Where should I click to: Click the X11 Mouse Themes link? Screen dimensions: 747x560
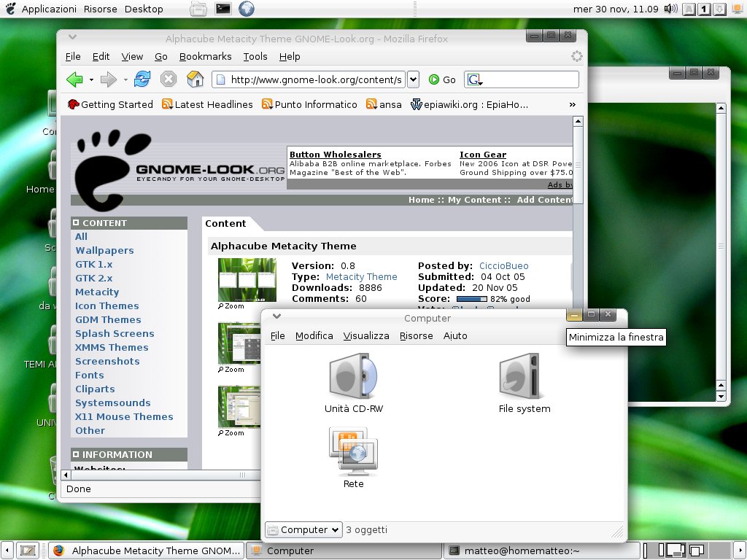click(x=124, y=416)
